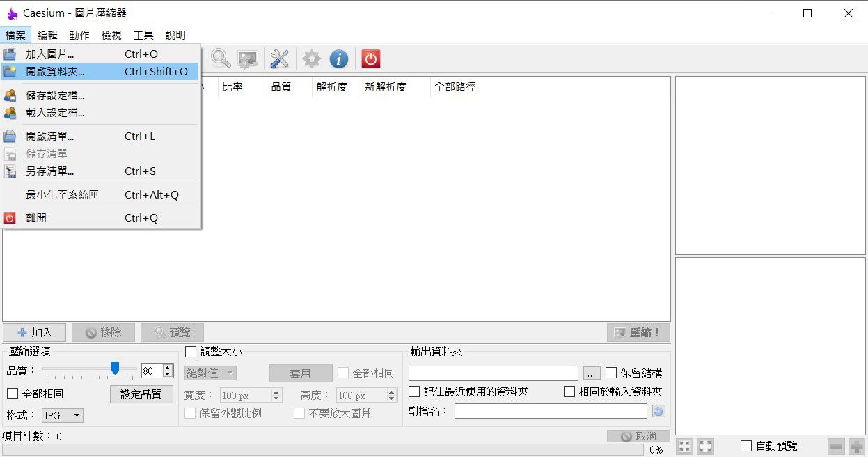Image resolution: width=868 pixels, height=457 pixels.
Task: Click the 品質 slider handle
Action: (x=115, y=367)
